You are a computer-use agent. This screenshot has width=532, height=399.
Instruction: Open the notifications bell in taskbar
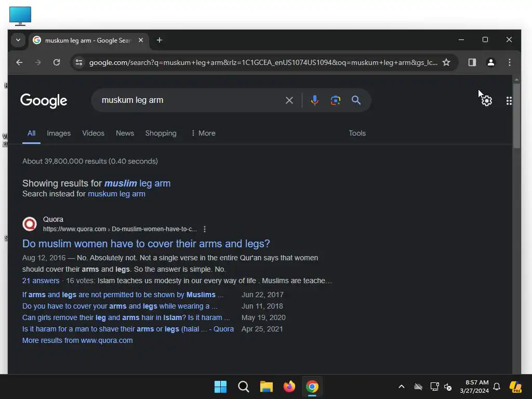tap(497, 387)
